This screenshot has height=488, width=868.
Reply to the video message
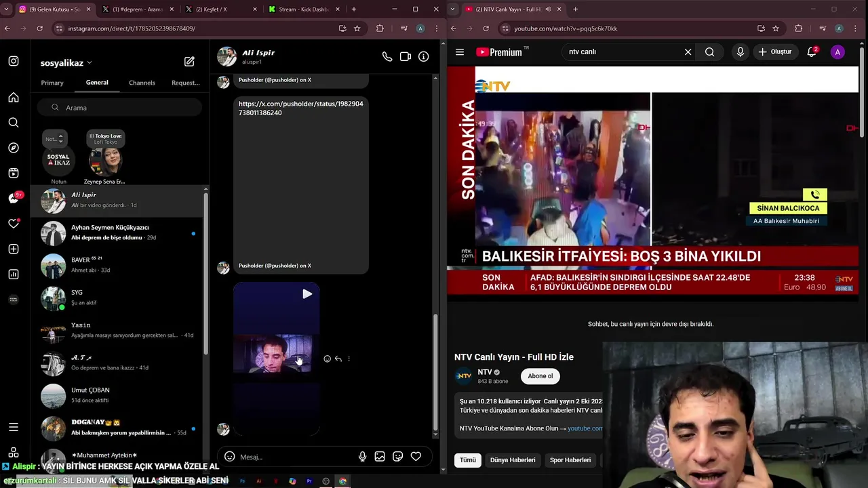338,359
